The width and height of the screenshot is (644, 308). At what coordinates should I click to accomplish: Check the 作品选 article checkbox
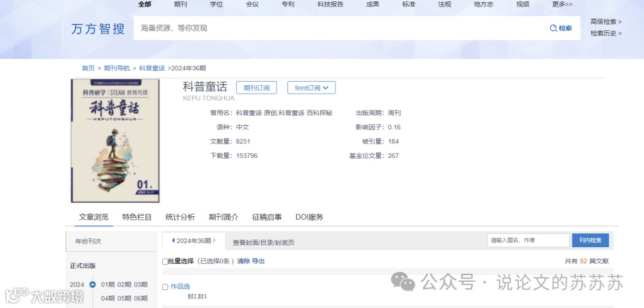[x=165, y=287]
